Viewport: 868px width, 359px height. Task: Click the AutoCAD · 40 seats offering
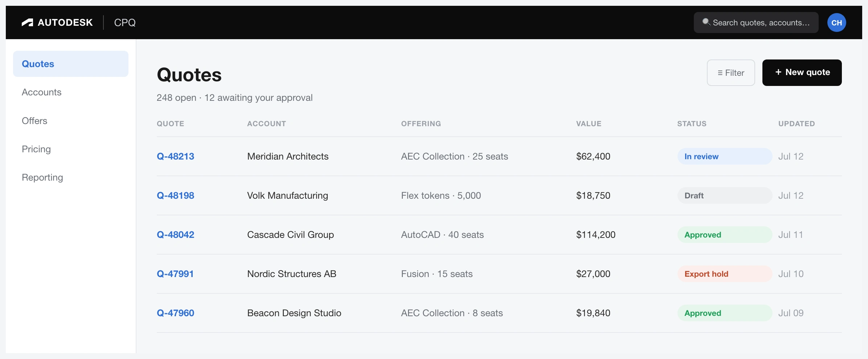click(x=442, y=235)
